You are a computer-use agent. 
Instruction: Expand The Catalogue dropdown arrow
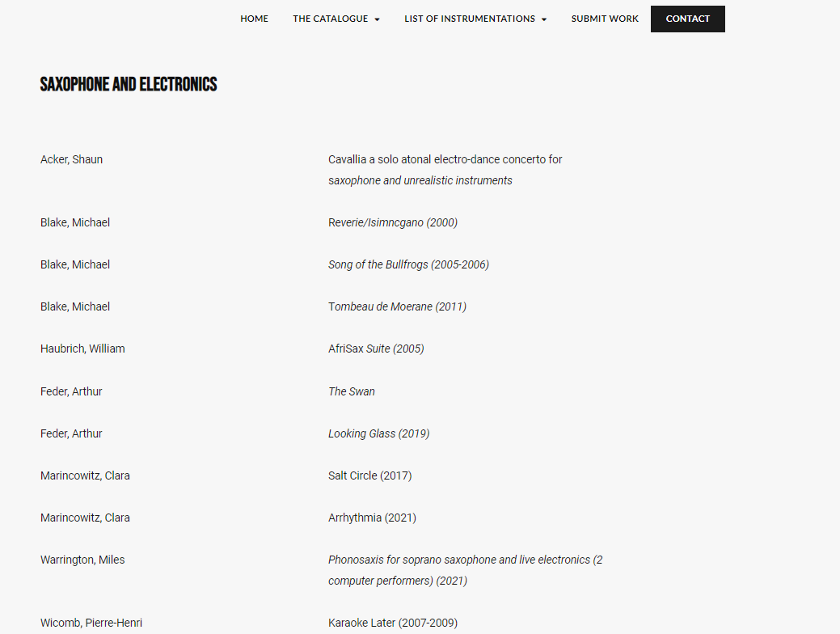pos(377,19)
